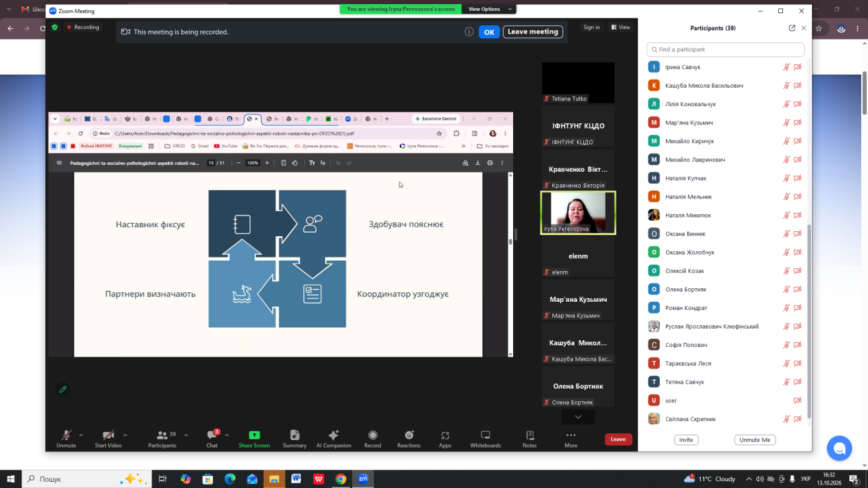Open the Notes tool
This screenshot has width=868, height=488.
pyautogui.click(x=530, y=439)
